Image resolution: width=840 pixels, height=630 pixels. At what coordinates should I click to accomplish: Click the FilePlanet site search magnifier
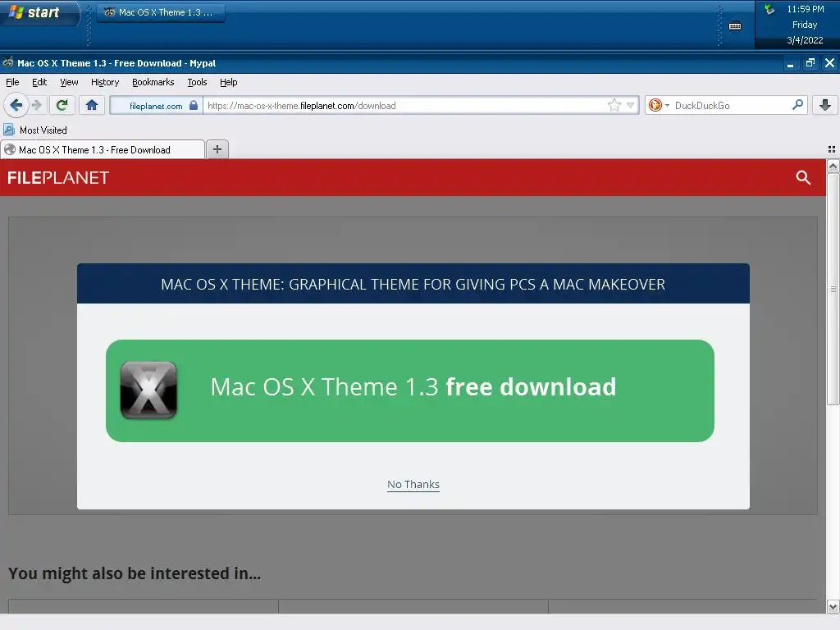tap(803, 177)
